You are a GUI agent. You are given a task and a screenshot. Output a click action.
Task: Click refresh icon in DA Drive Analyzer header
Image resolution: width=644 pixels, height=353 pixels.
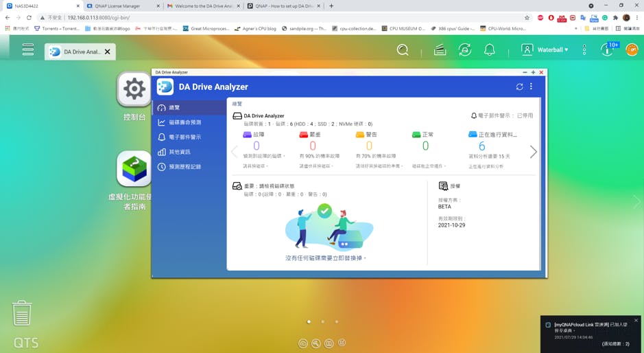(519, 87)
